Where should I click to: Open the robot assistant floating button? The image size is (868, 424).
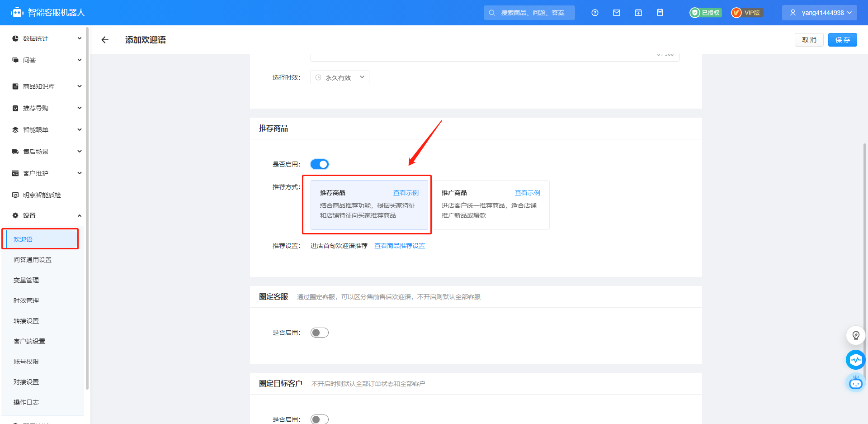tap(855, 383)
